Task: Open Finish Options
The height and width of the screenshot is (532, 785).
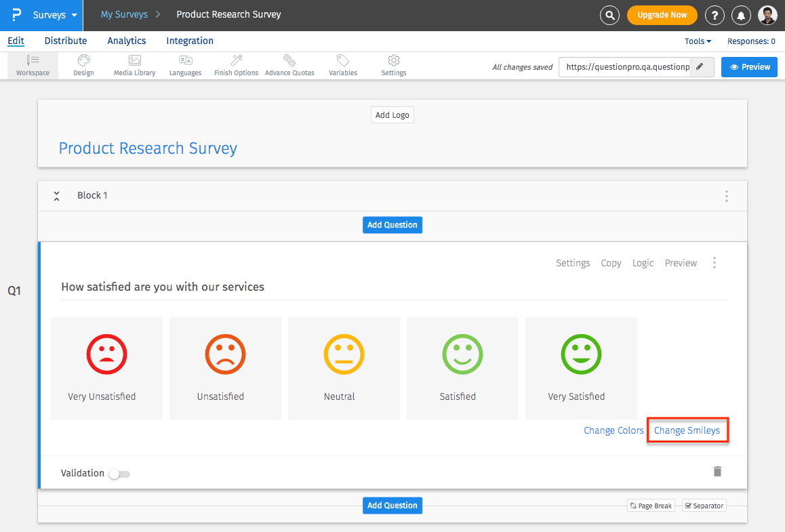Action: click(x=235, y=65)
